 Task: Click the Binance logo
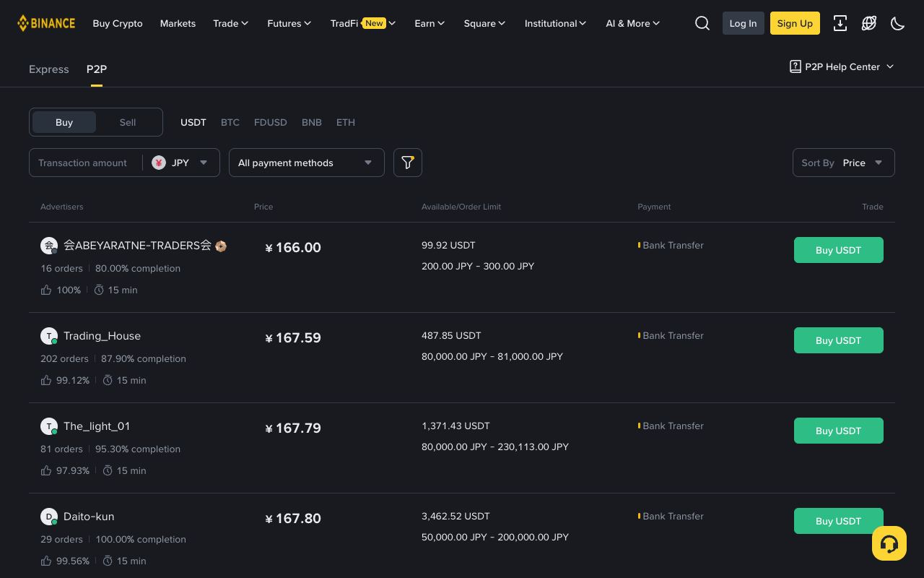click(x=46, y=23)
